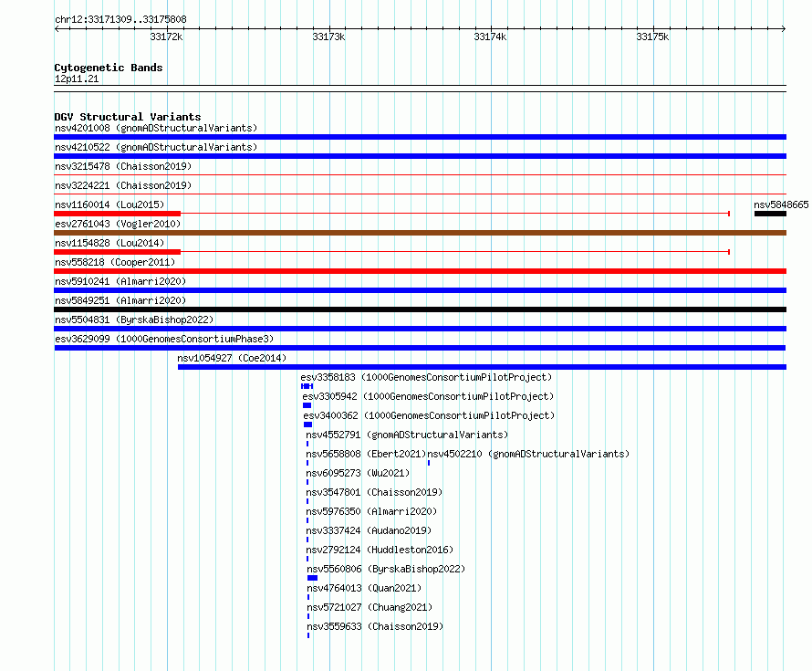Select the brown esv2761043 Vogler2010 bar
The image size is (812, 671).
pos(420,233)
